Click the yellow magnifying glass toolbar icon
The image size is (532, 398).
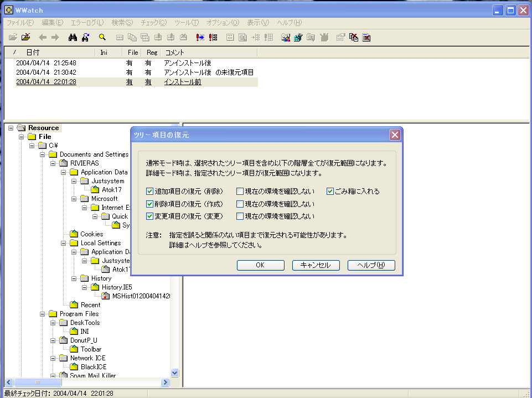point(102,38)
